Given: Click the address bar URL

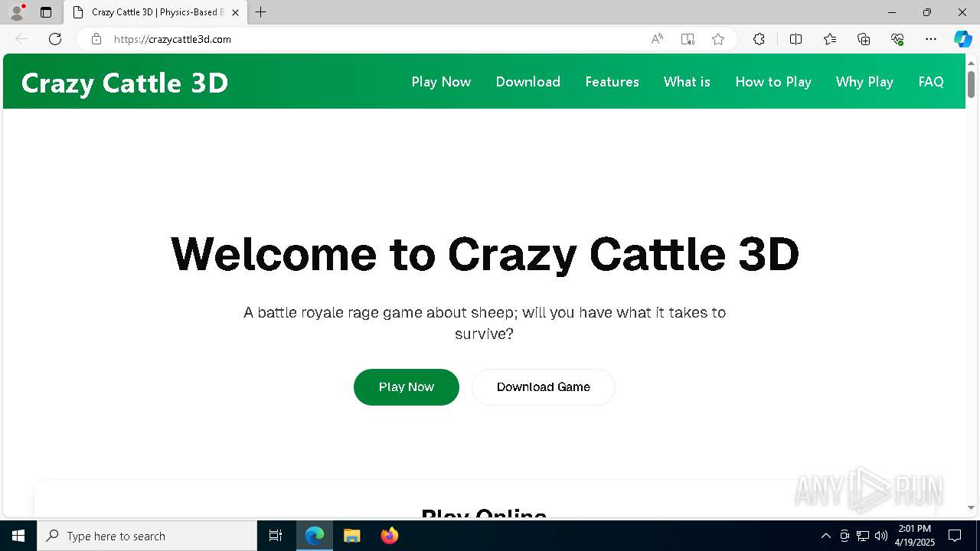Looking at the screenshot, I should click(172, 39).
